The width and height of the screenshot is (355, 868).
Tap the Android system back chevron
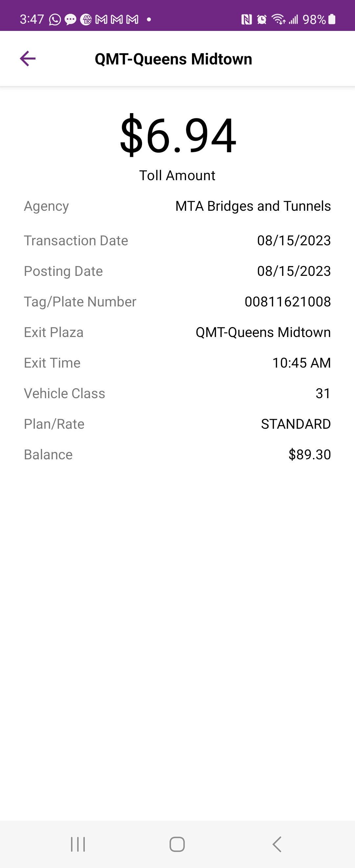click(277, 844)
